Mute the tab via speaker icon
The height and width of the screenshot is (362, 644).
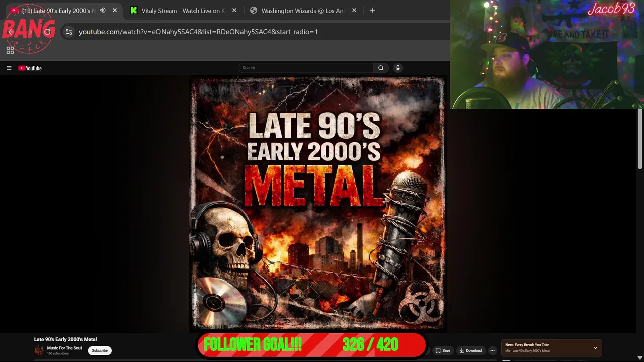click(x=103, y=10)
